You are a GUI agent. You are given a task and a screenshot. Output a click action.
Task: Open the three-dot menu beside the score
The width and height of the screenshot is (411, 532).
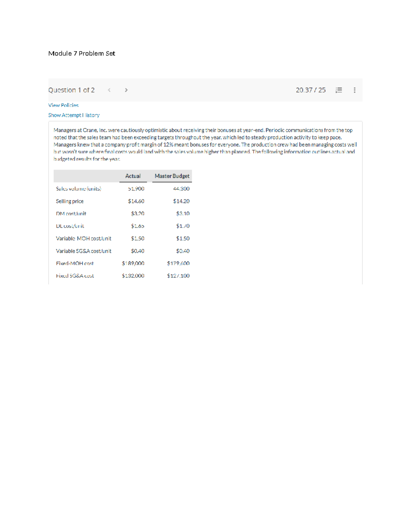click(x=354, y=90)
